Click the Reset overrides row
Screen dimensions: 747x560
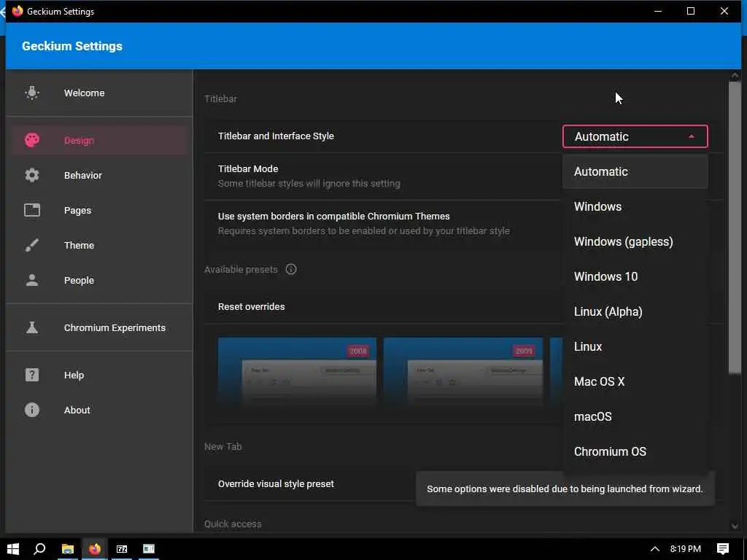384,307
